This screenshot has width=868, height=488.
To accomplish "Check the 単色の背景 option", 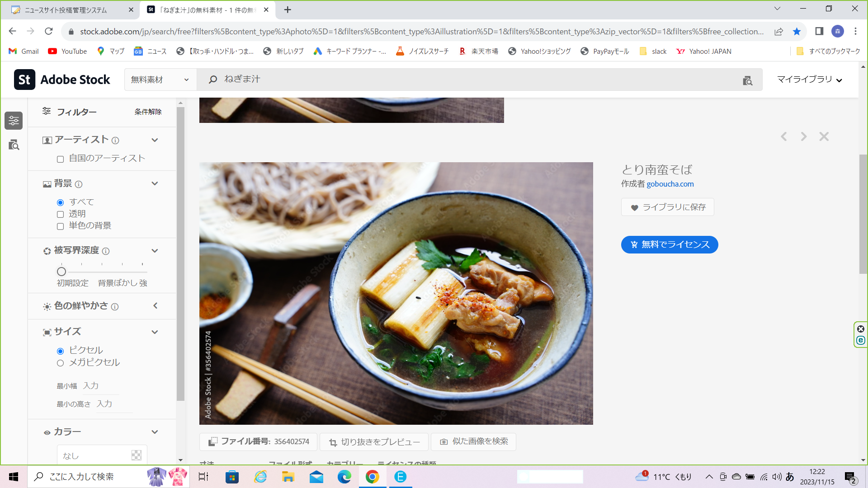I will tap(60, 226).
